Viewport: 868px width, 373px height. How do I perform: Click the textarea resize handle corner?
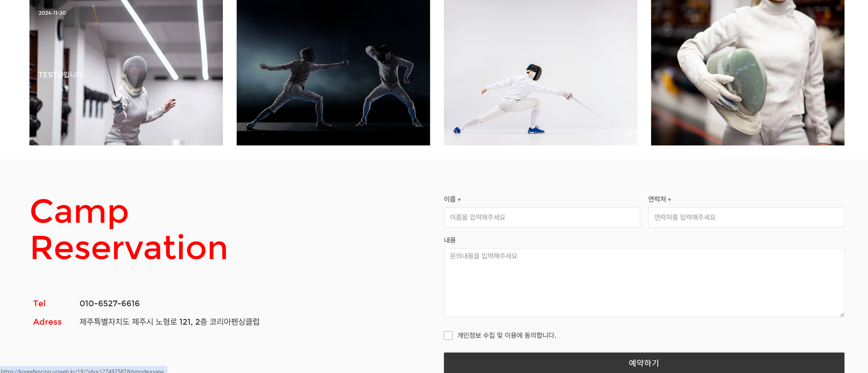click(x=841, y=314)
